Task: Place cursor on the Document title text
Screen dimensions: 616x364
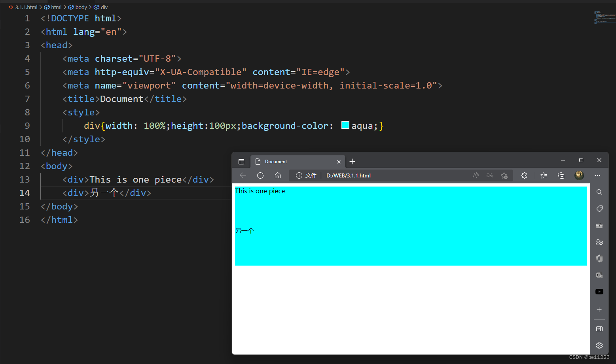Action: [121, 99]
